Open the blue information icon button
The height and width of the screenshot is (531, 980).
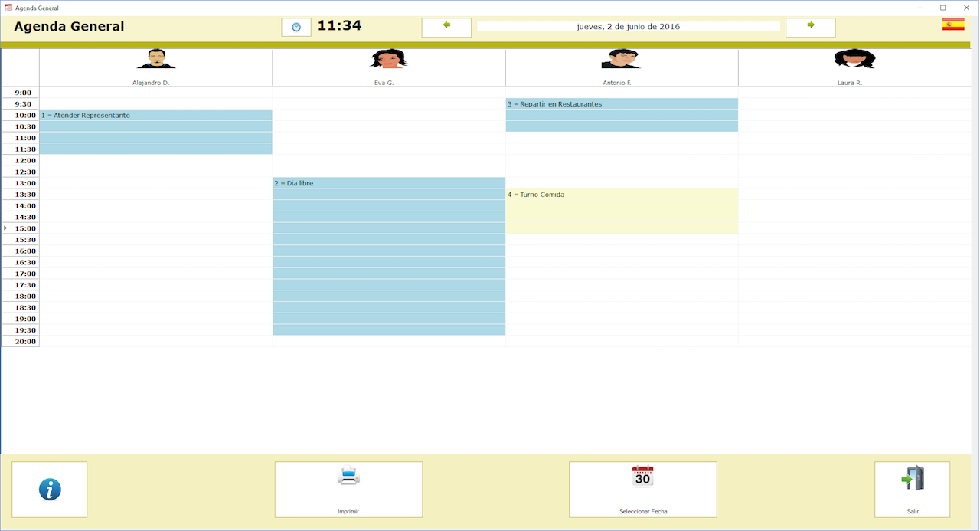pos(50,490)
